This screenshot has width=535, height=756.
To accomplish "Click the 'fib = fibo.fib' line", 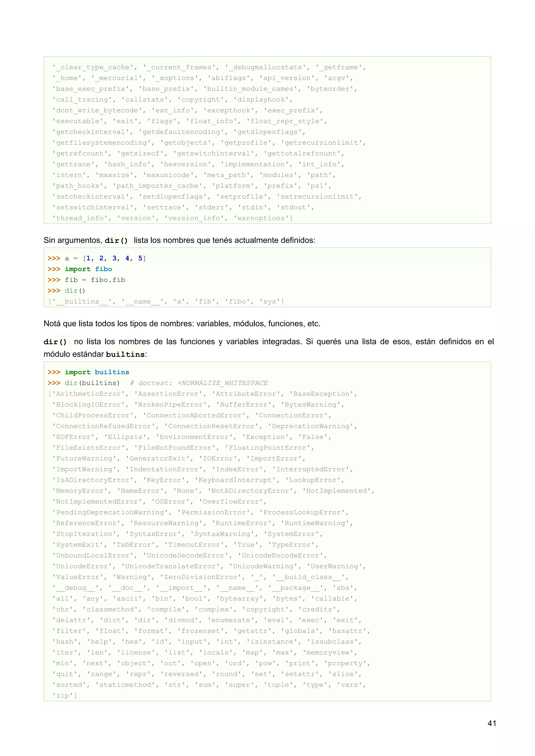I will 86,280.
